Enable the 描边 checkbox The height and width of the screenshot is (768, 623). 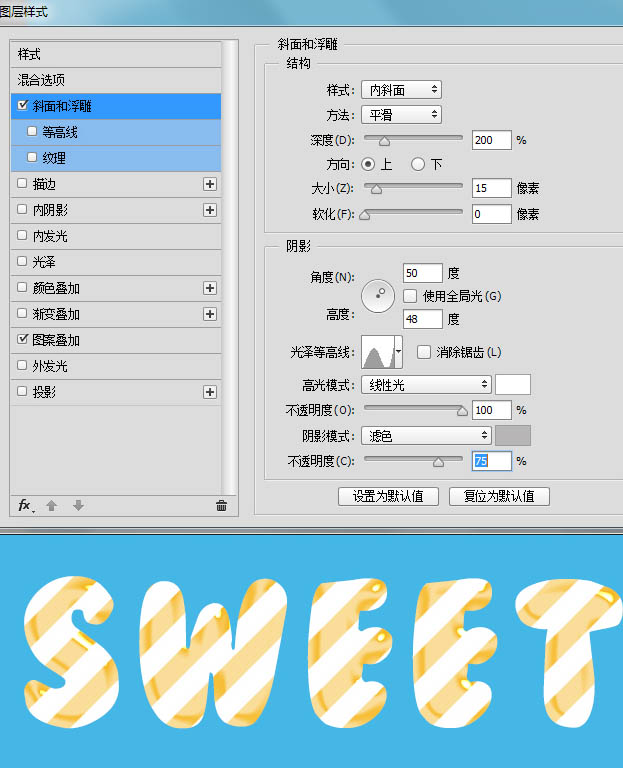[22, 184]
